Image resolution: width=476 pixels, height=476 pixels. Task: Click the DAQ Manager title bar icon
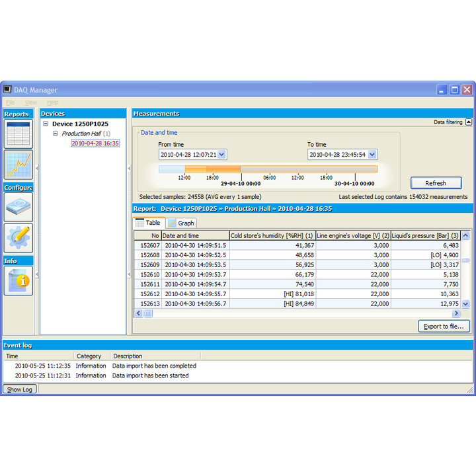click(x=8, y=90)
